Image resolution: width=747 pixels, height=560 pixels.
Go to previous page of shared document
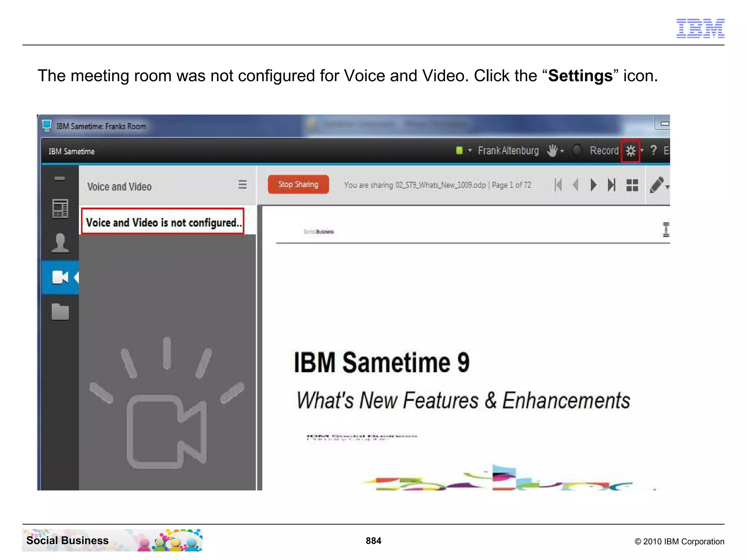[576, 185]
